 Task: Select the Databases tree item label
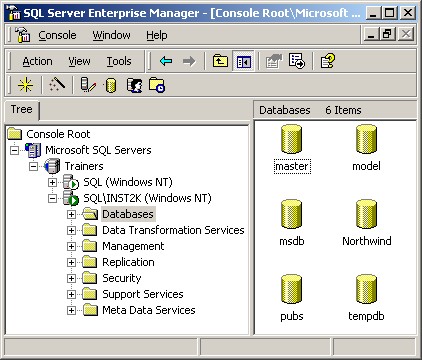[x=128, y=214]
